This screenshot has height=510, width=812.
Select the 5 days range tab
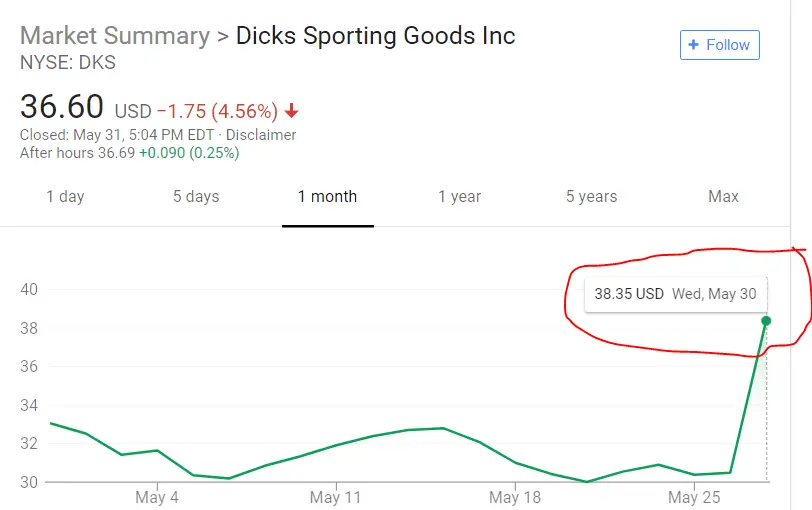coord(196,196)
